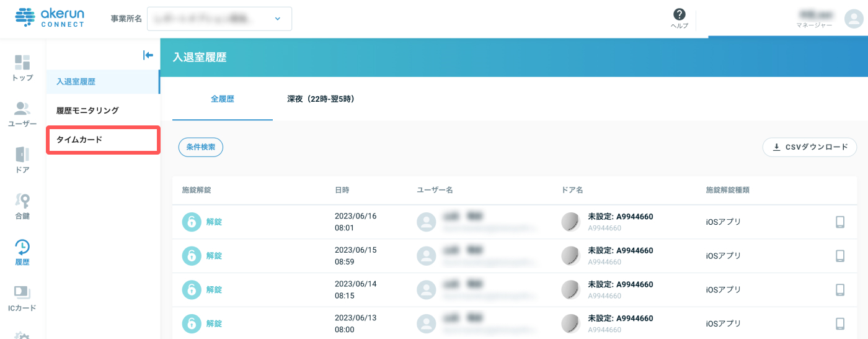Collapse the submenu panel with arrow icon
Screen dimensions: 868x339
(x=148, y=55)
